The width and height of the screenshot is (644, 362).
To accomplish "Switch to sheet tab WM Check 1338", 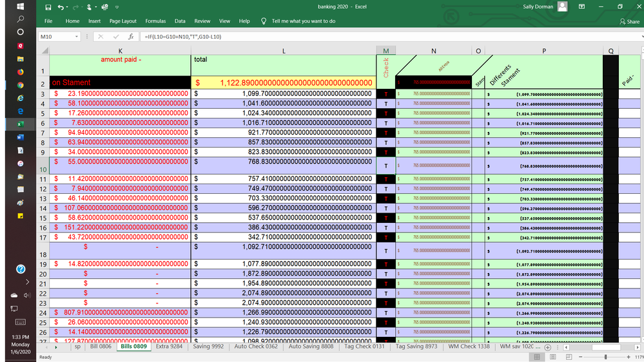I will point(469,347).
